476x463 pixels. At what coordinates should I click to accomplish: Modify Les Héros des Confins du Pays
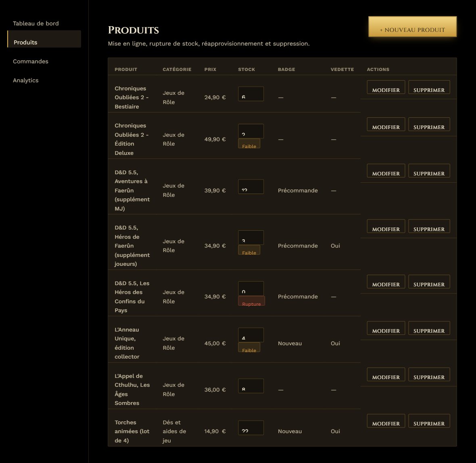[386, 282]
